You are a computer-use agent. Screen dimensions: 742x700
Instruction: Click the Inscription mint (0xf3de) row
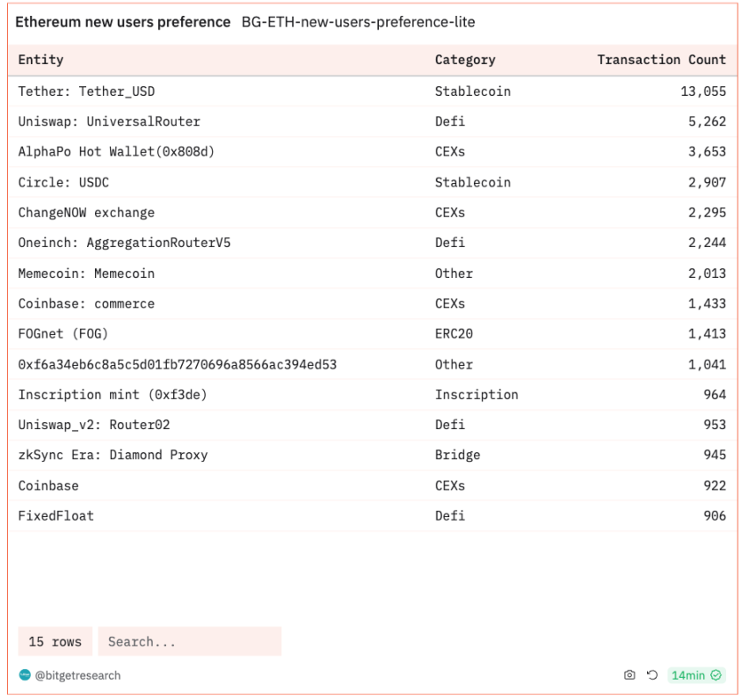[x=372, y=395]
